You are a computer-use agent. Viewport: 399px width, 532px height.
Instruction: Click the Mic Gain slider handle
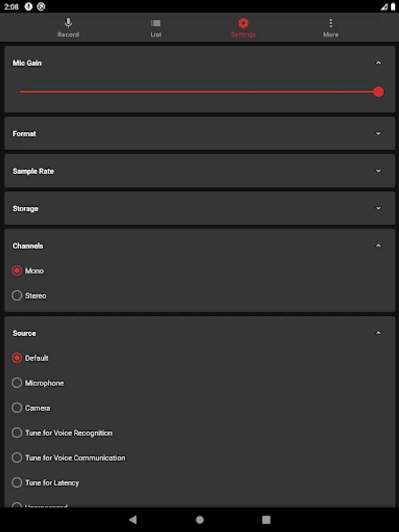[x=378, y=92]
